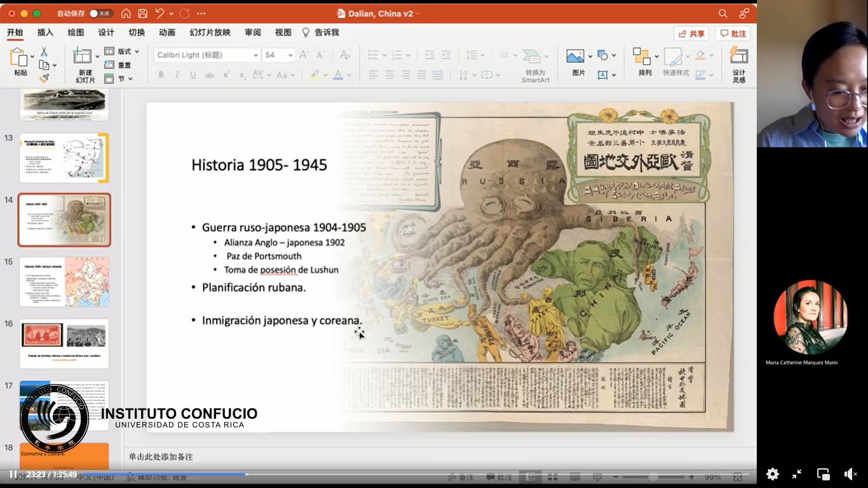Viewport: 868px width, 488px height.
Task: Toggle the 自动保存 AutoSave switch
Action: coord(101,13)
